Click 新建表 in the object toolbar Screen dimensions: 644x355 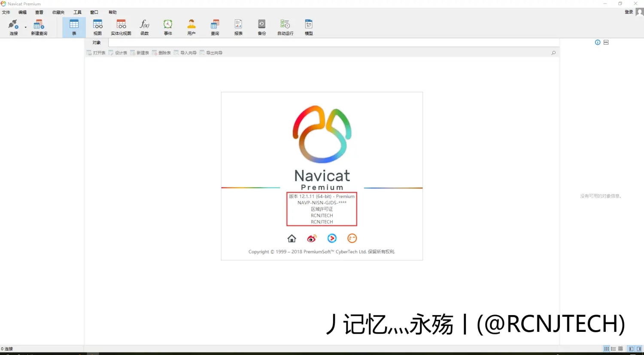[140, 53]
